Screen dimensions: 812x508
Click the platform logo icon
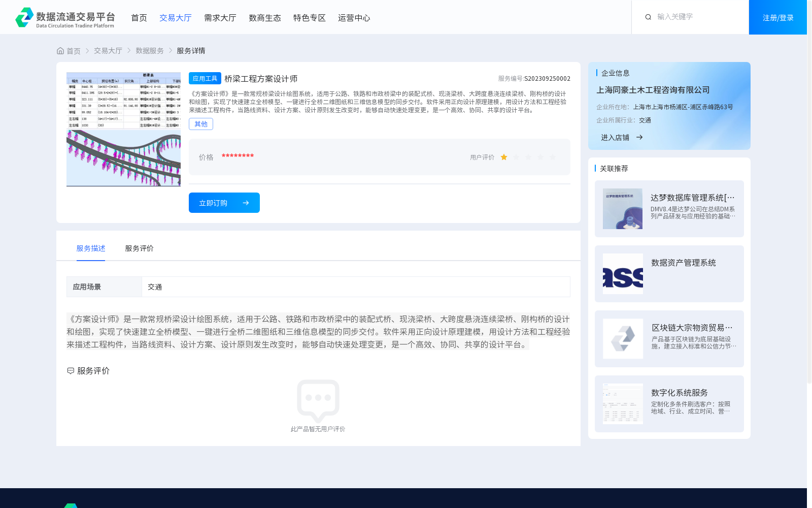click(24, 17)
